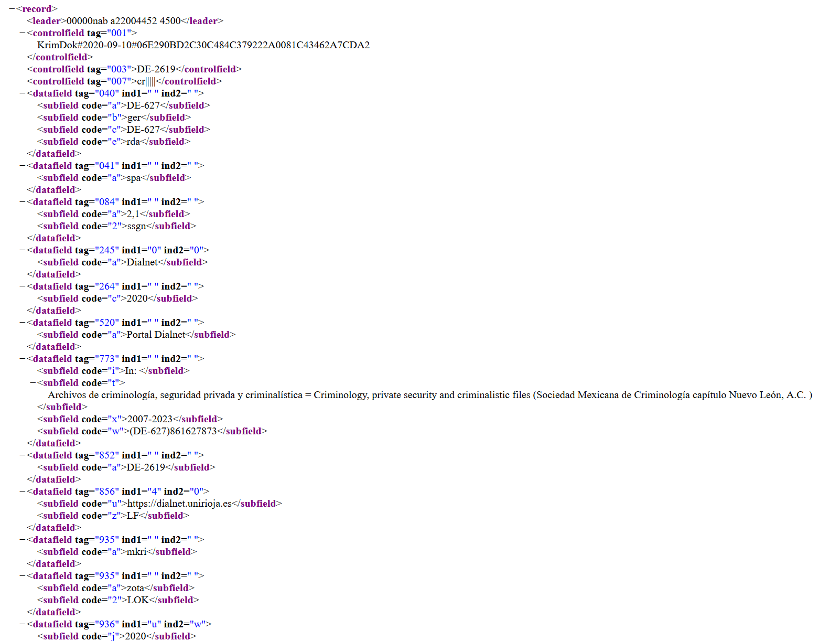Collapse datafield tag 520 node
The width and height of the screenshot is (840, 641).
[x=23, y=323]
